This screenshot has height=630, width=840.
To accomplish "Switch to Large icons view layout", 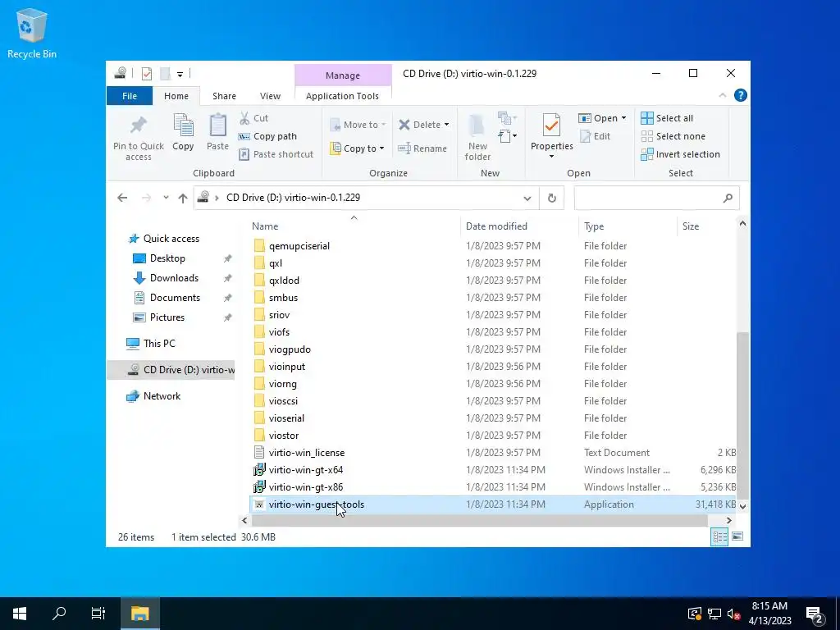I will (737, 536).
